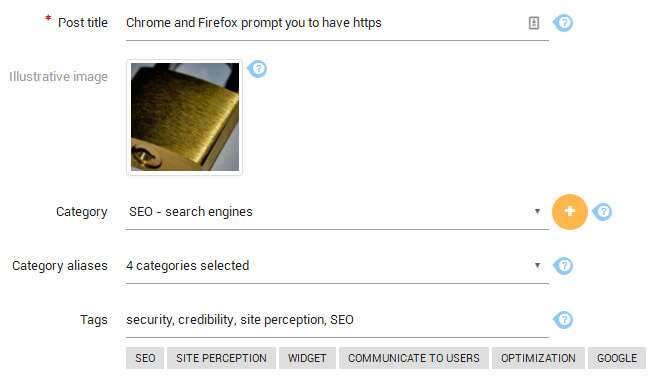Viewport: 649px width, 378px height.
Task: Open help icon beside Post title
Action: click(x=563, y=23)
